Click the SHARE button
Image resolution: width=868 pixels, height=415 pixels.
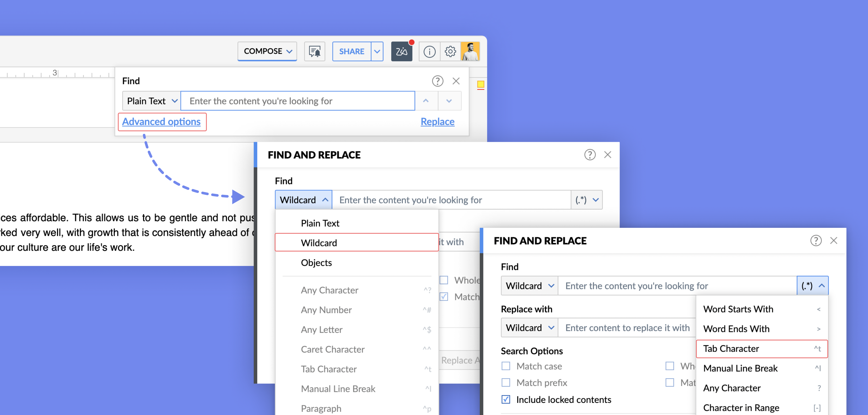coord(351,51)
